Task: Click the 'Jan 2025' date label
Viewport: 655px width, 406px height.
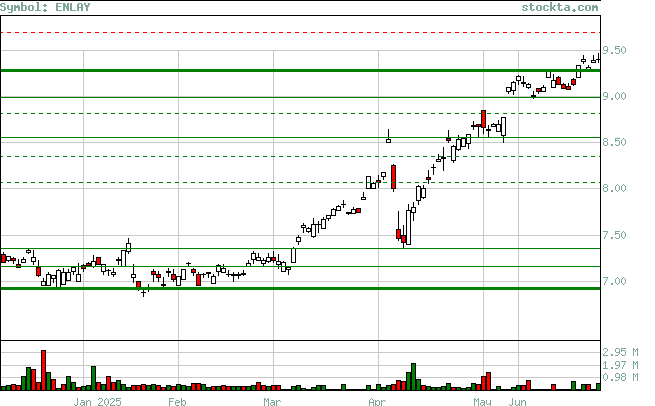Action: (97, 402)
